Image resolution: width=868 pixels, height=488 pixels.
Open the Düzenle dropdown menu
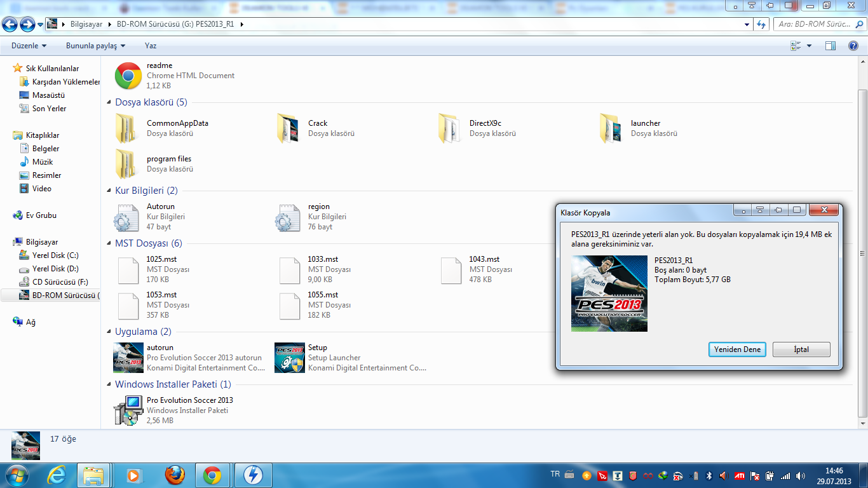pyautogui.click(x=29, y=46)
